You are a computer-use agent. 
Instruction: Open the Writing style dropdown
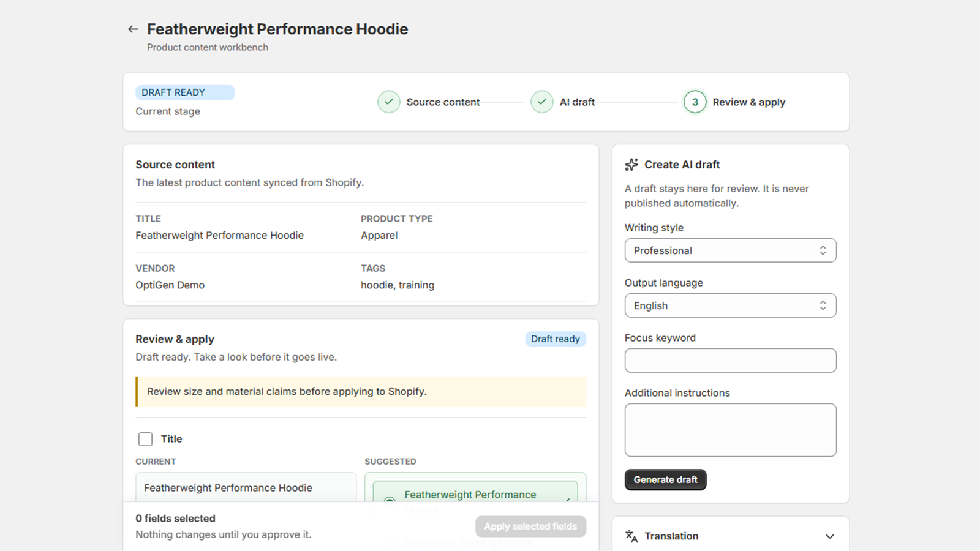[x=731, y=250]
